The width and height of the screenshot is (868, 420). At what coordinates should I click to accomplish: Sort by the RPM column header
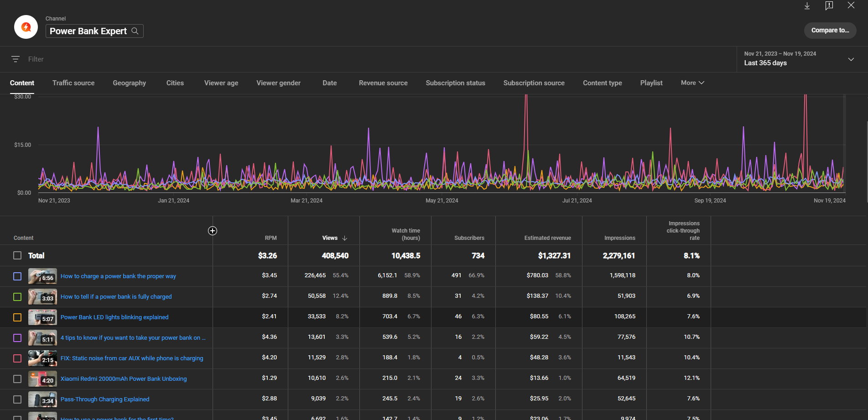[270, 238]
